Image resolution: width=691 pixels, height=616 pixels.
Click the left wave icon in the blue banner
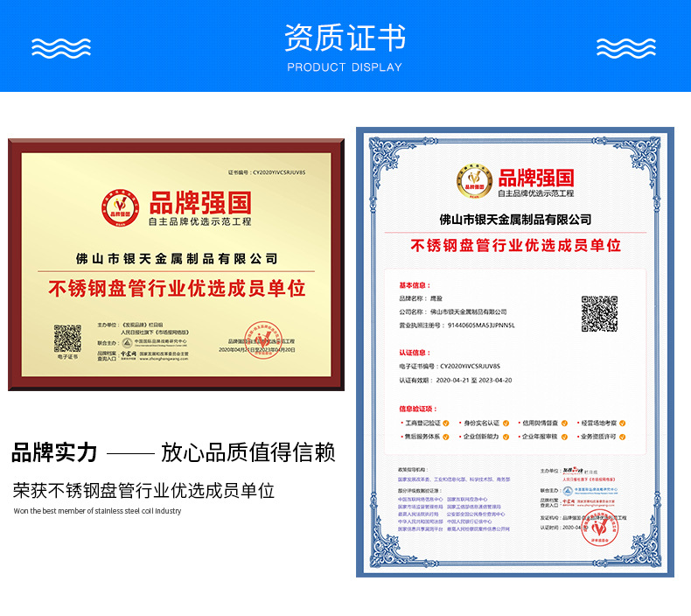(x=60, y=48)
